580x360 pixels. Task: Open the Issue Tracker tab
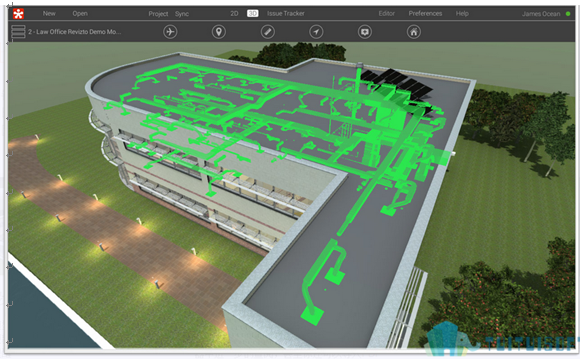click(x=286, y=13)
